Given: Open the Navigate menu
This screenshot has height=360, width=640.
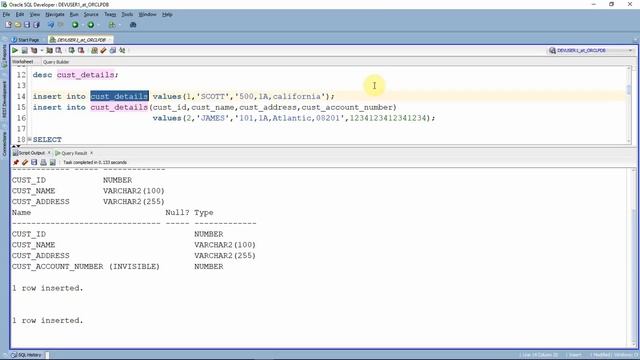Looking at the screenshot, I should point(55,14).
